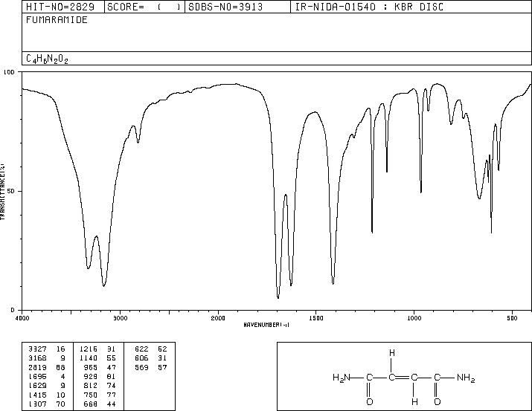Click transmittance value 55 beside 1140
This screenshot has width=532, height=411.
click(x=112, y=358)
